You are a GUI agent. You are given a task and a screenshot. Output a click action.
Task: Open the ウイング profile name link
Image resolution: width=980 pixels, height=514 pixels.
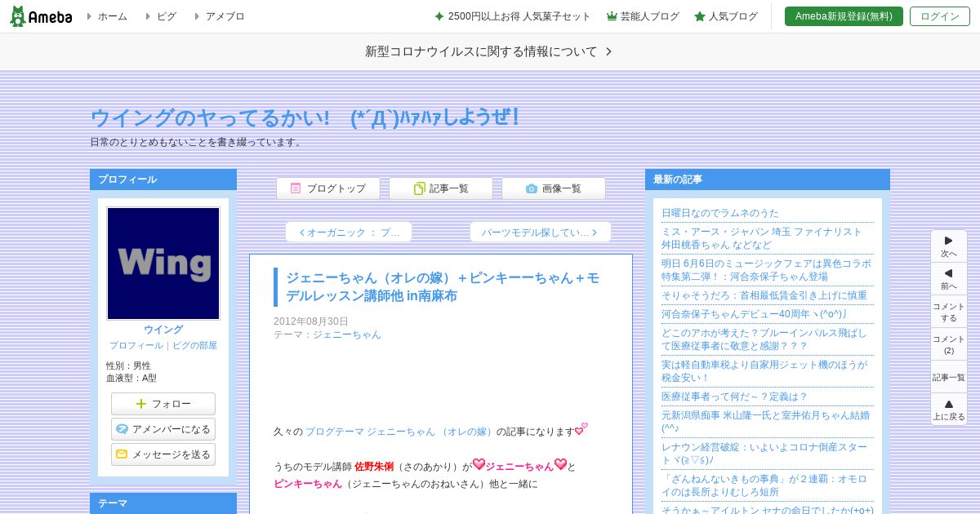pos(163,330)
